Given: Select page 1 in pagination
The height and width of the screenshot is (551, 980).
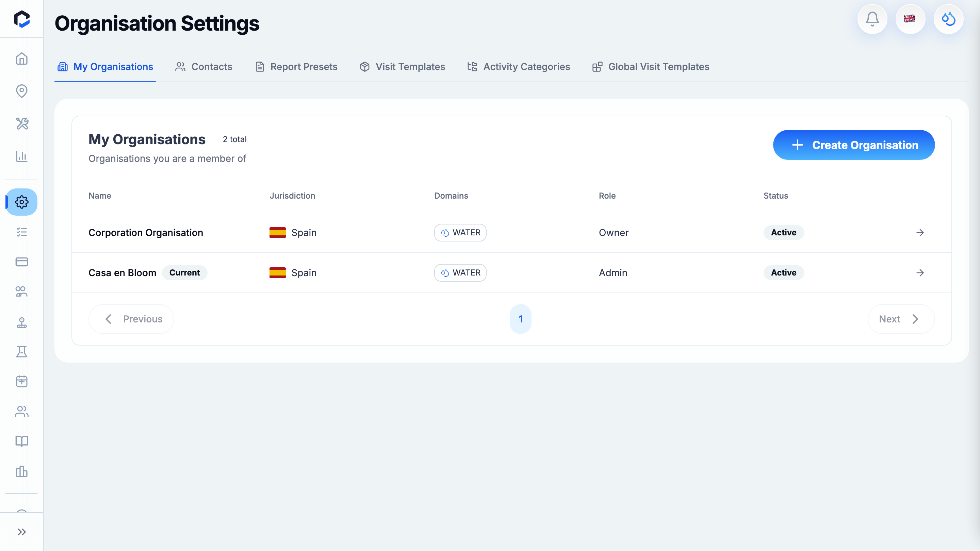Looking at the screenshot, I should tap(520, 319).
